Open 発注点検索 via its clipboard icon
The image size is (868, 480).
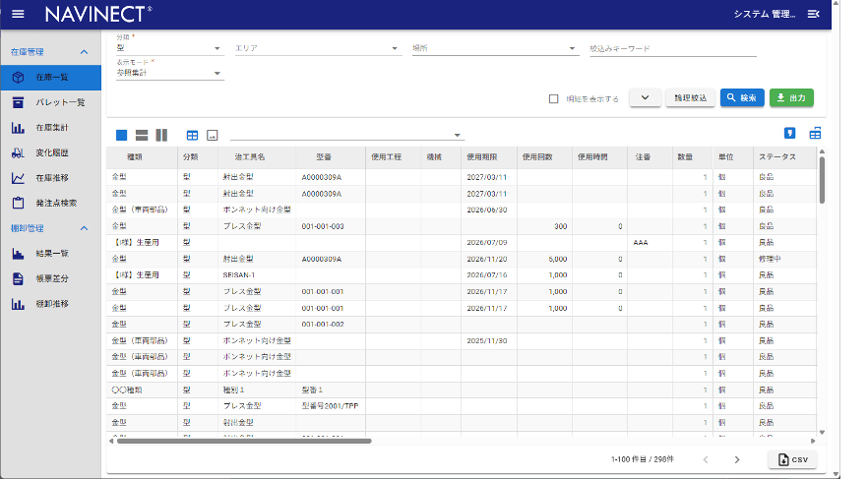coord(19,203)
